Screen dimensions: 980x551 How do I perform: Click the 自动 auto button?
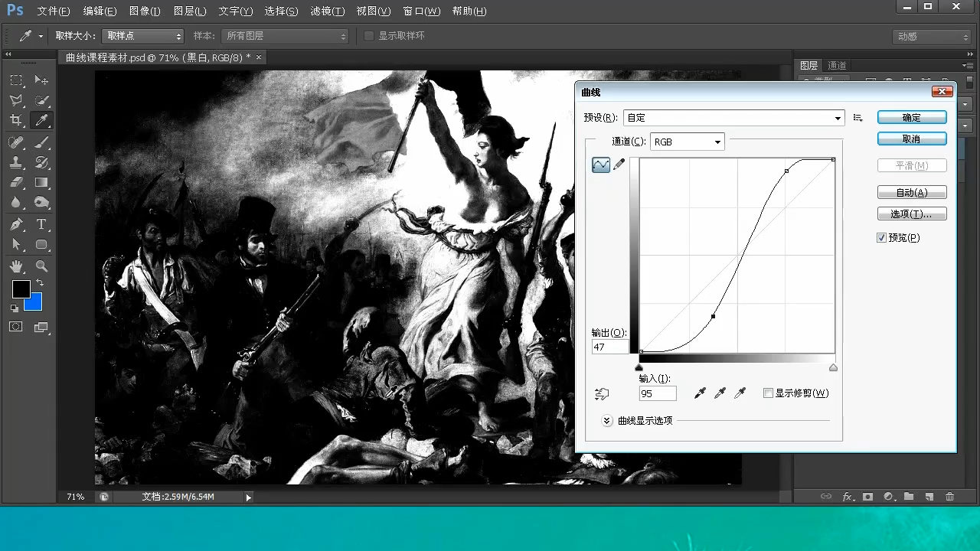point(912,193)
